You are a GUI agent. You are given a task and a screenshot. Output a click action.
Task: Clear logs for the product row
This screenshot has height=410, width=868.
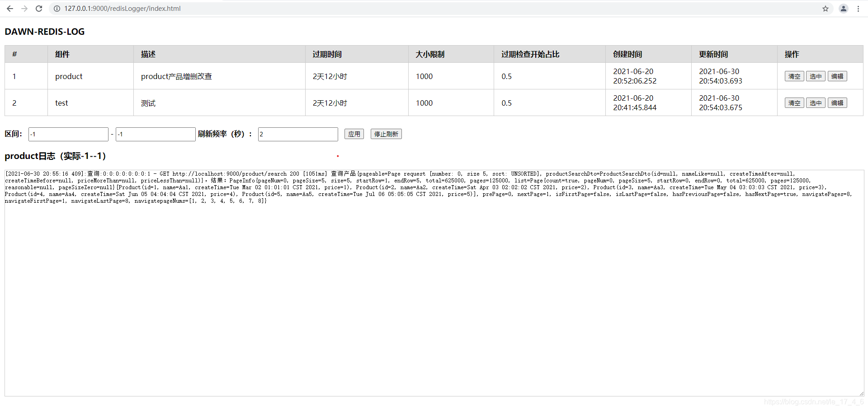[x=794, y=76]
